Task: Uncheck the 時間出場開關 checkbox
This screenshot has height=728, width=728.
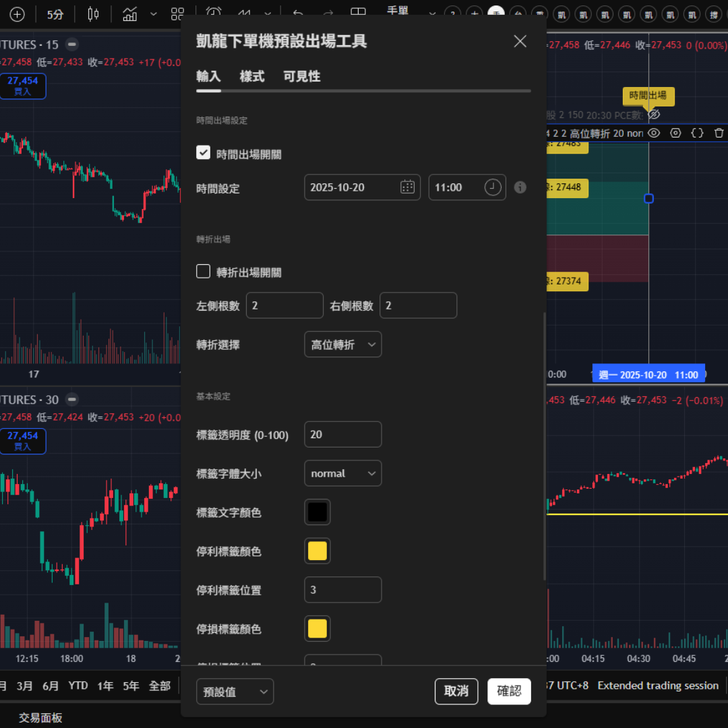Action: [204, 153]
